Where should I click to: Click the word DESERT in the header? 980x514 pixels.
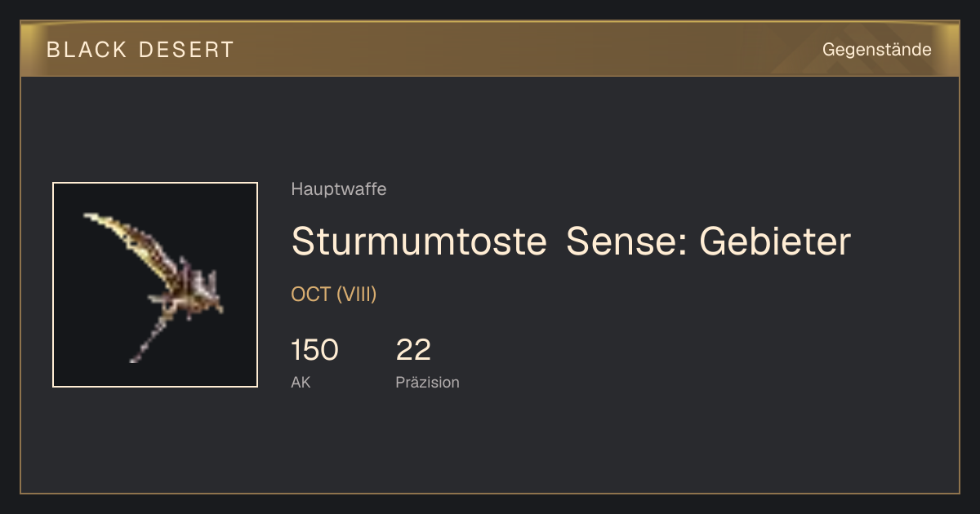(x=185, y=50)
